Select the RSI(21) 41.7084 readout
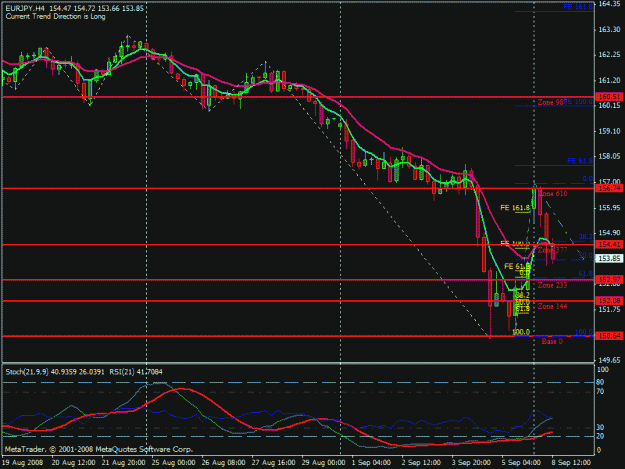The height and width of the screenshot is (469, 625). (x=135, y=372)
